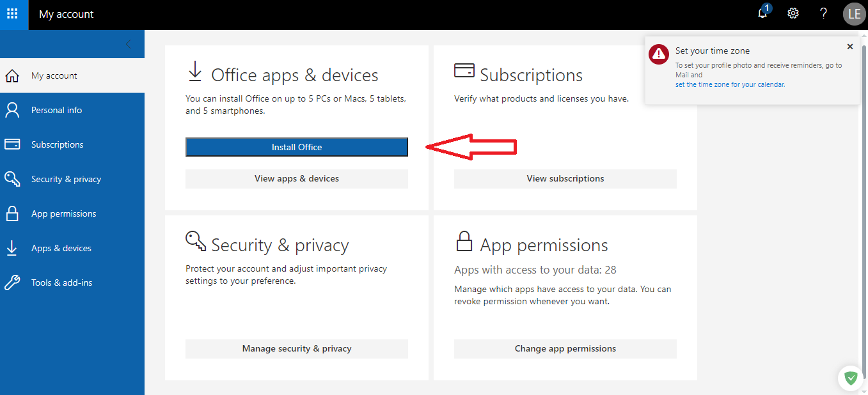Open Apps & devices sidebar item
Image resolution: width=868 pixels, height=395 pixels.
[x=72, y=248]
